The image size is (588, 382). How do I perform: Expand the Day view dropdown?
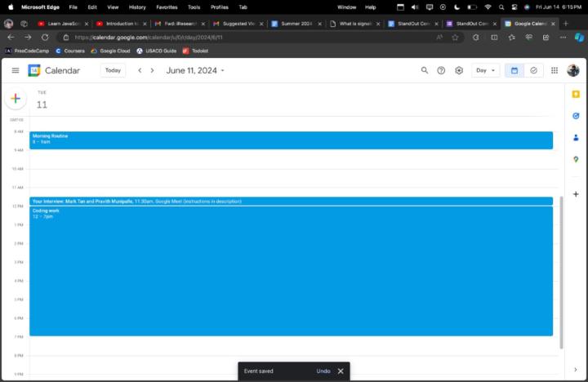(x=485, y=70)
